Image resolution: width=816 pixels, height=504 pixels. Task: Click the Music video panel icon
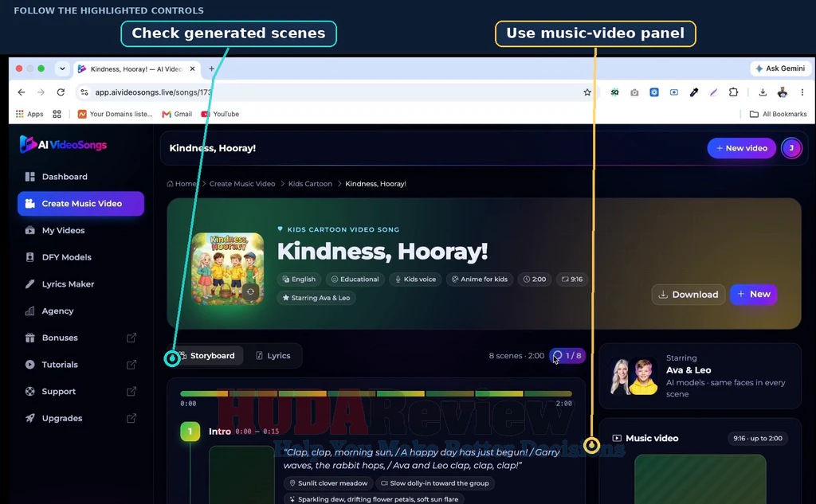coord(617,439)
